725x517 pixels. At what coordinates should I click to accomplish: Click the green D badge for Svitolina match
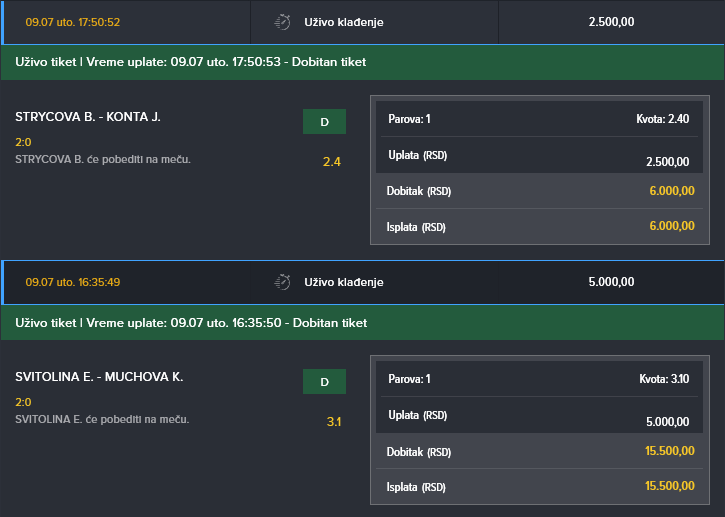click(x=324, y=382)
